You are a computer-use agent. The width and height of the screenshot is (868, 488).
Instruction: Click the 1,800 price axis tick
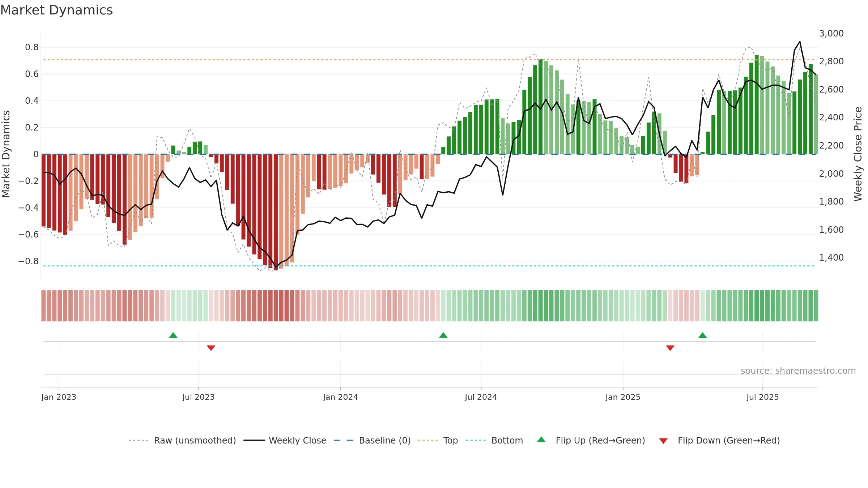831,201
